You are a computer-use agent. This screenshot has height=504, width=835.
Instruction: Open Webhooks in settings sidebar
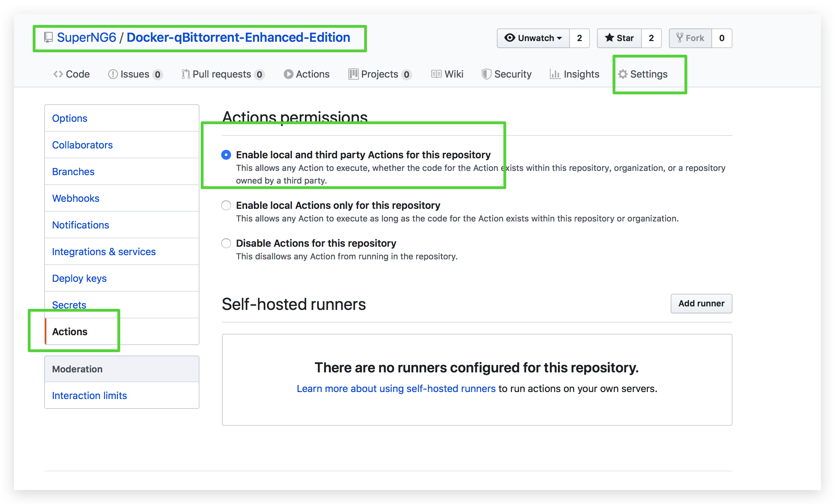pos(76,198)
